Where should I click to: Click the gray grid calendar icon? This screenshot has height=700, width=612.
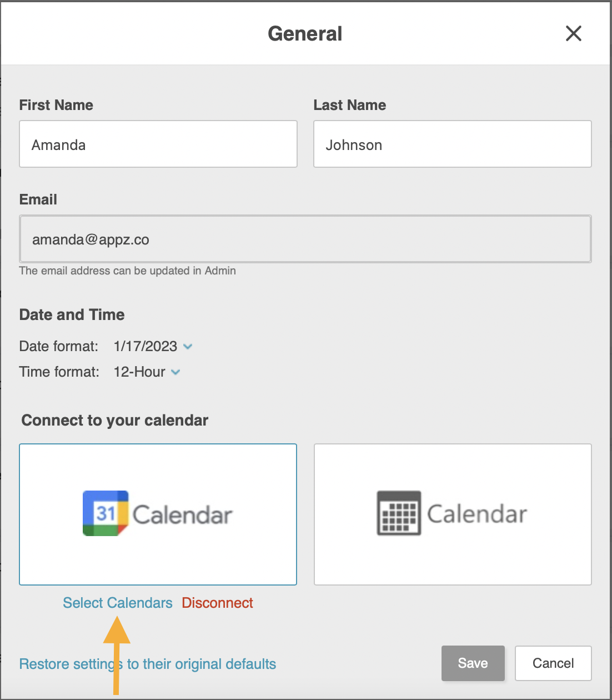click(399, 513)
